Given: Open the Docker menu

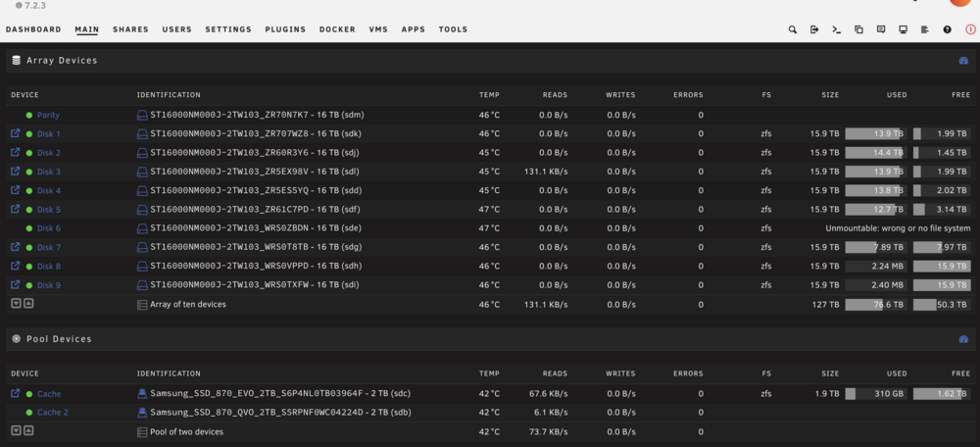Looking at the screenshot, I should click(x=337, y=29).
